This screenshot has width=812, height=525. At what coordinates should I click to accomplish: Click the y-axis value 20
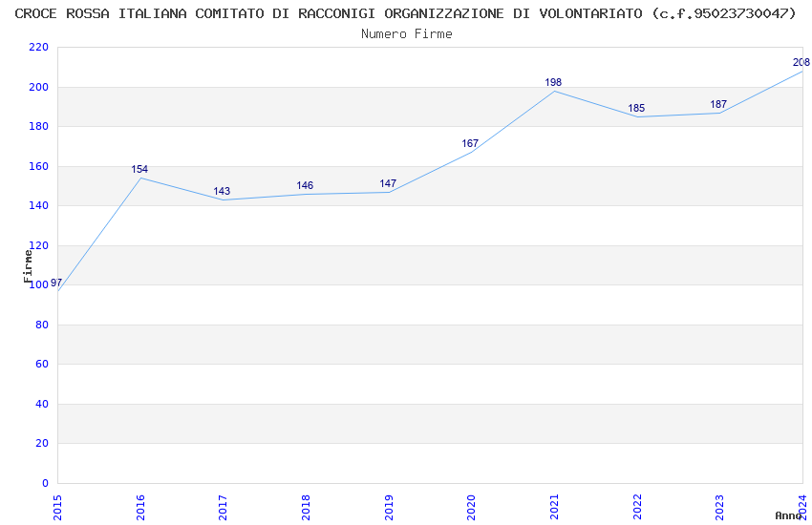(42, 443)
